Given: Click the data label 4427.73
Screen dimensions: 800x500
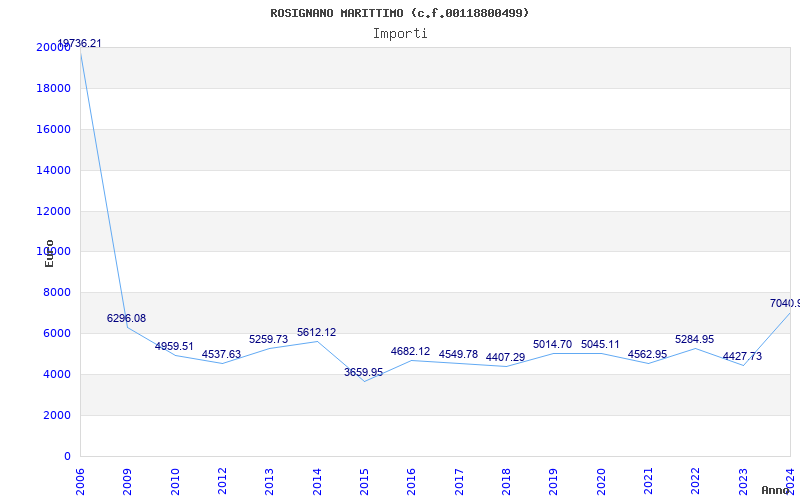Looking at the screenshot, I should coord(742,356).
